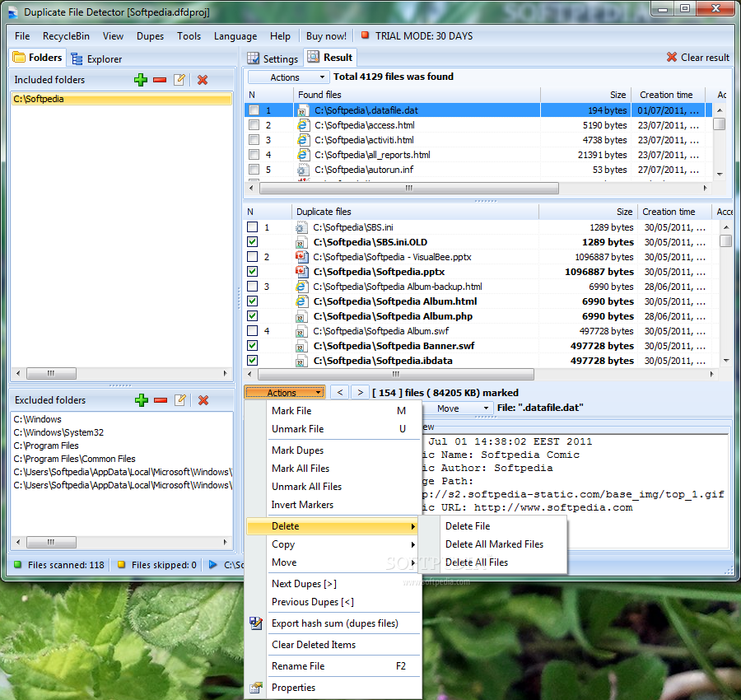Expand the Copy submenu
Screen dimensions: 741x700
point(333,544)
